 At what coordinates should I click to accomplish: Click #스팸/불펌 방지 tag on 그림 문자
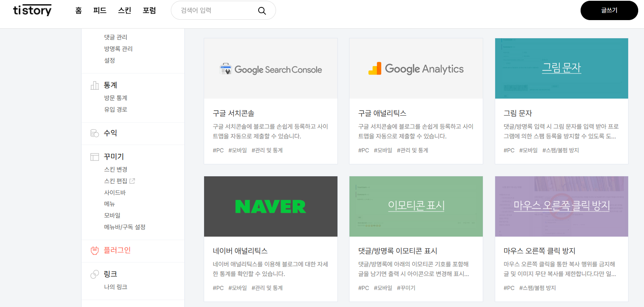point(561,150)
